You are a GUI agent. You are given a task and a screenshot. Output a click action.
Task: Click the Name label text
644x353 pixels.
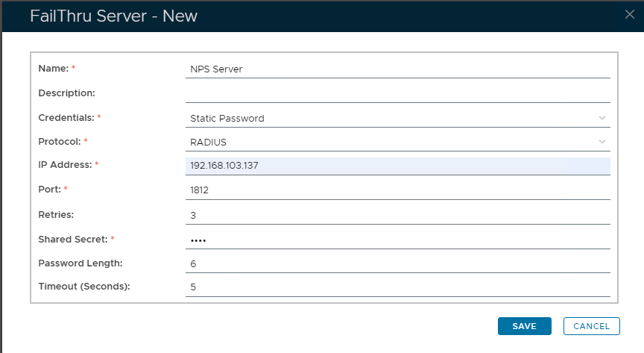point(53,69)
